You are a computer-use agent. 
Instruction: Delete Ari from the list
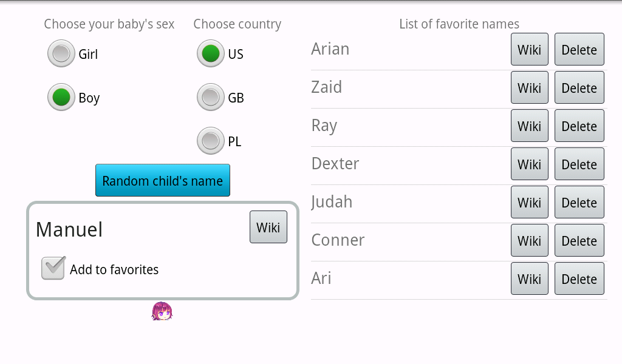click(x=579, y=279)
